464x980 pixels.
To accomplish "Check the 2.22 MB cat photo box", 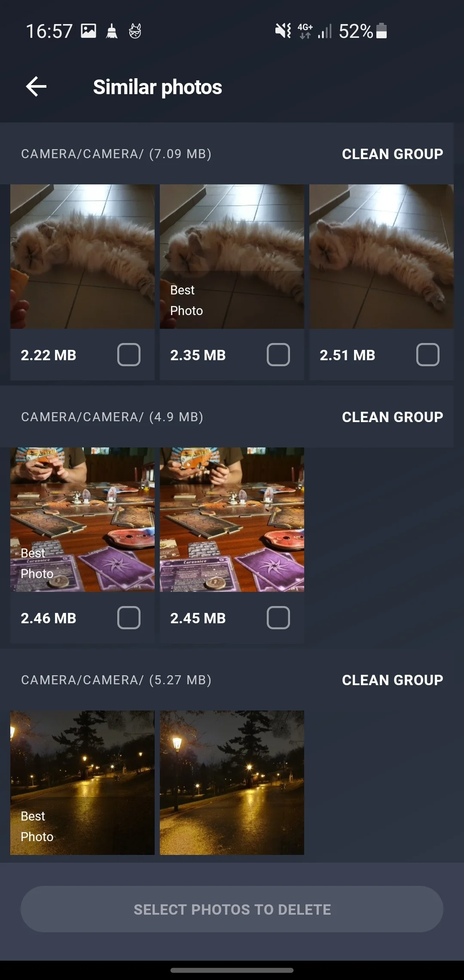I will point(129,355).
